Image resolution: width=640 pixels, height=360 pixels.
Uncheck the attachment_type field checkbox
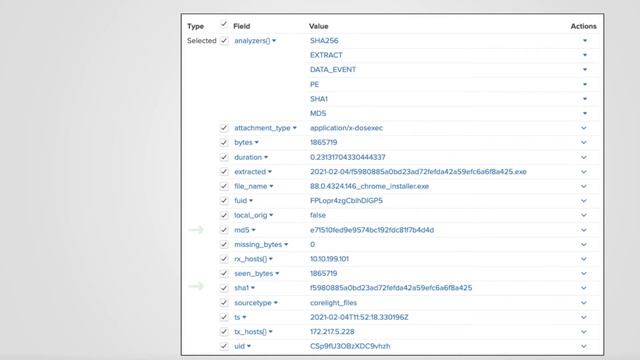(224, 128)
